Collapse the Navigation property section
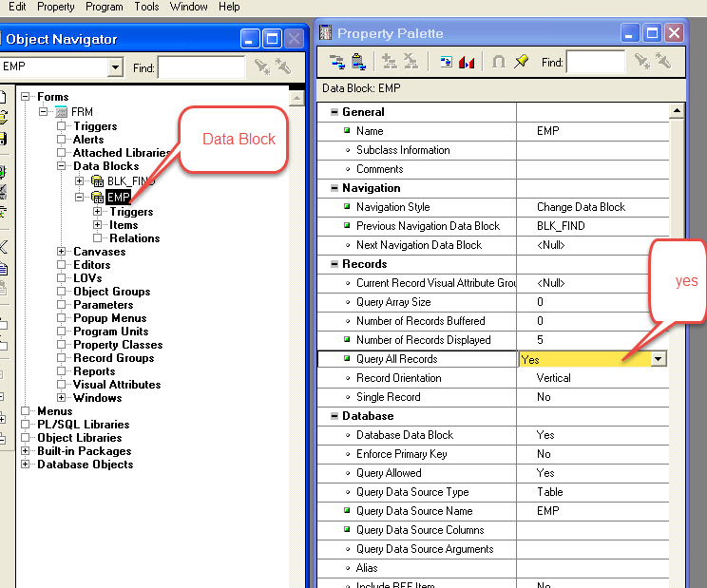This screenshot has height=588, width=707. 334,188
